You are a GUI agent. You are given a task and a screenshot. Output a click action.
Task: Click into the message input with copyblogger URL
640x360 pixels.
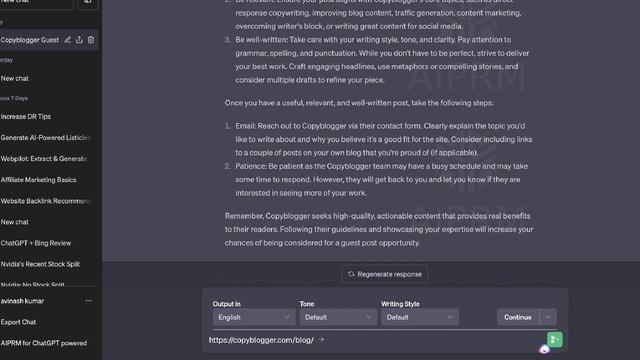click(x=376, y=340)
